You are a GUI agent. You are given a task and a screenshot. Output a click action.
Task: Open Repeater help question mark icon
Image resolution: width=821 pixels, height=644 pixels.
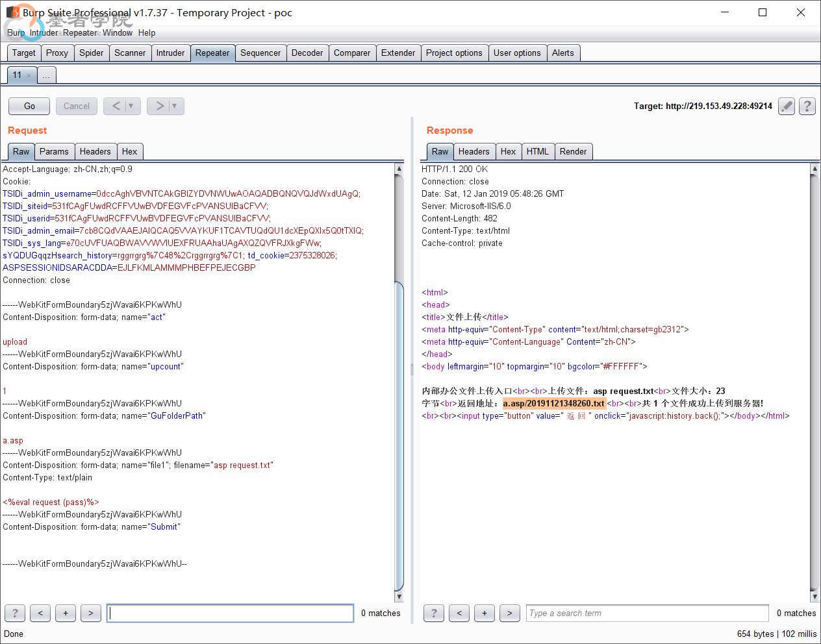pyautogui.click(x=807, y=106)
